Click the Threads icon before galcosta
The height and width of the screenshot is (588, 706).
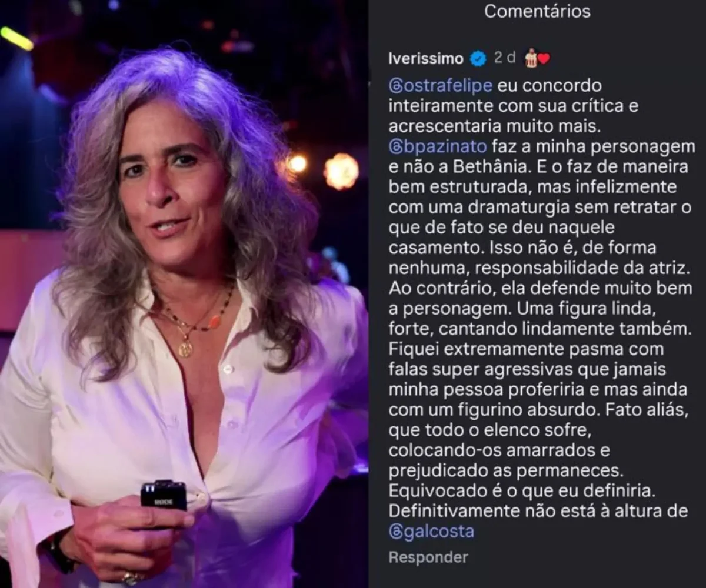coord(397,532)
